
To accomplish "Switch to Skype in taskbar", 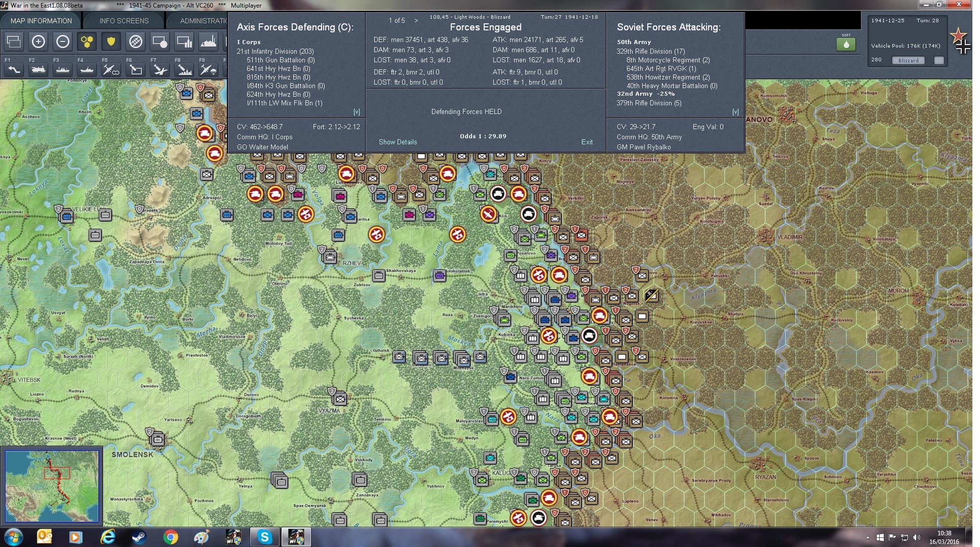I will [264, 537].
